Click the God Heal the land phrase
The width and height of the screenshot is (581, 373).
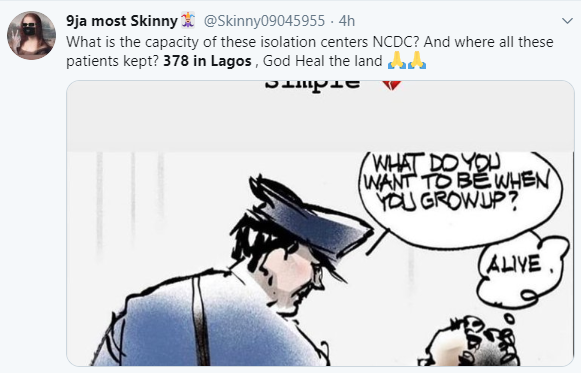pos(322,61)
